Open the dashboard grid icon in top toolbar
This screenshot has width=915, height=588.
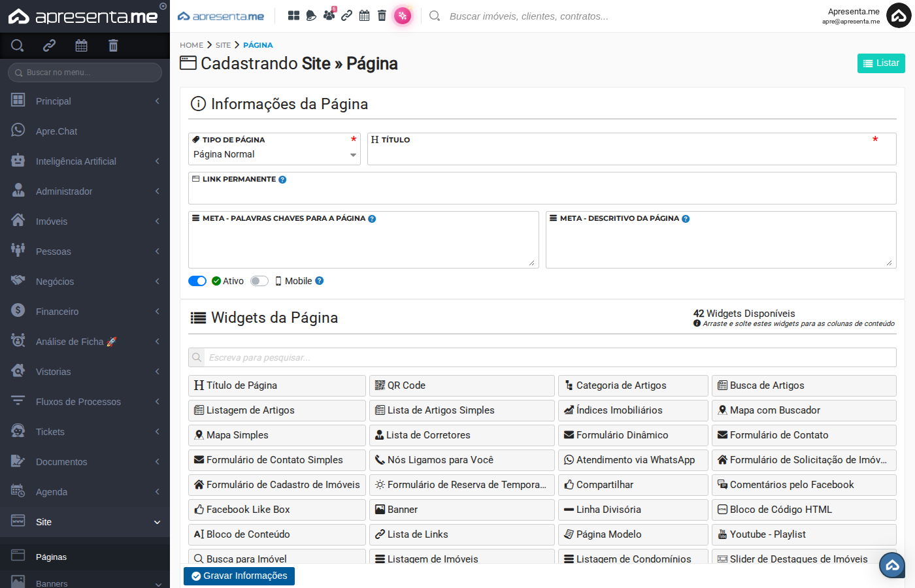click(293, 16)
